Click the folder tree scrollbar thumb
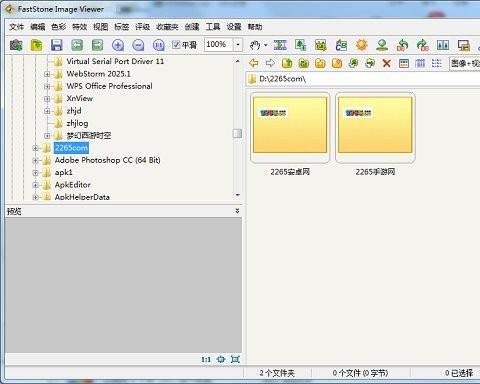This screenshot has height=384, width=480. [x=237, y=134]
